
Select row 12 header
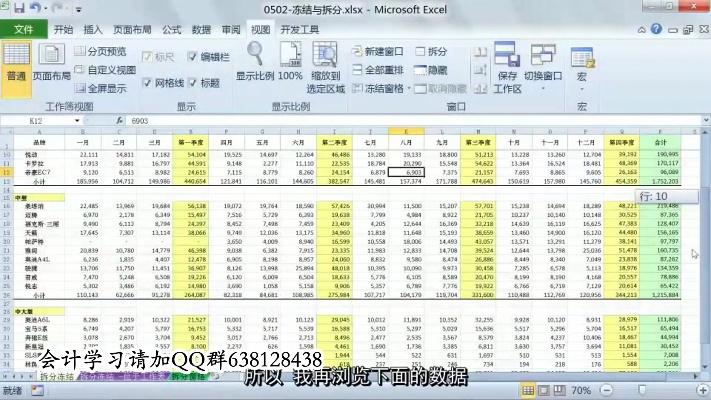tap(6, 172)
